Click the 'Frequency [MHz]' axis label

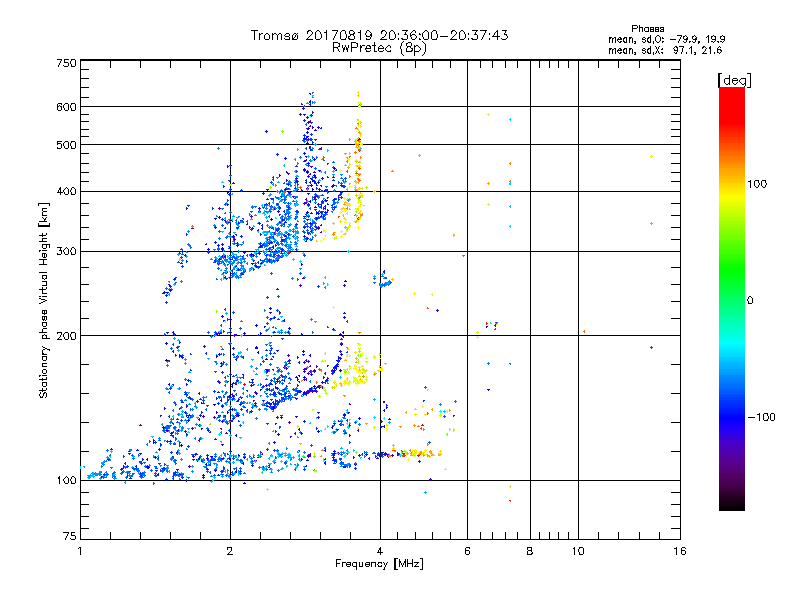pyautogui.click(x=379, y=564)
